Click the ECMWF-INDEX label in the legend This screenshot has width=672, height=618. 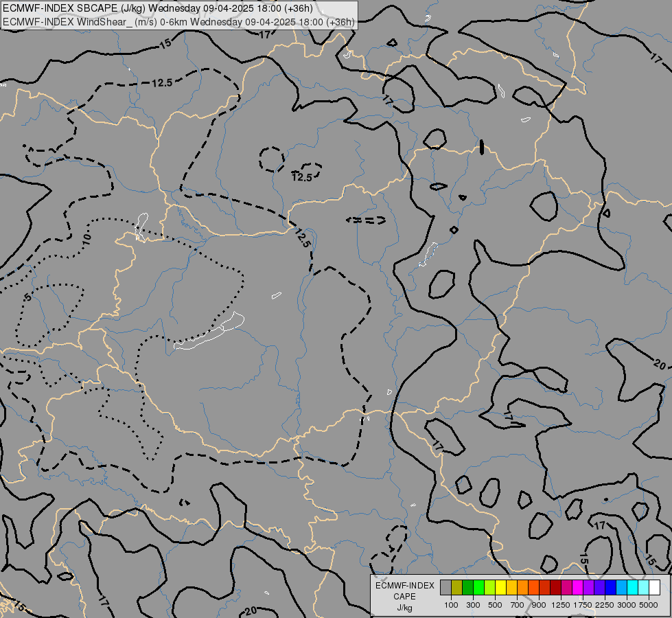click(x=405, y=586)
